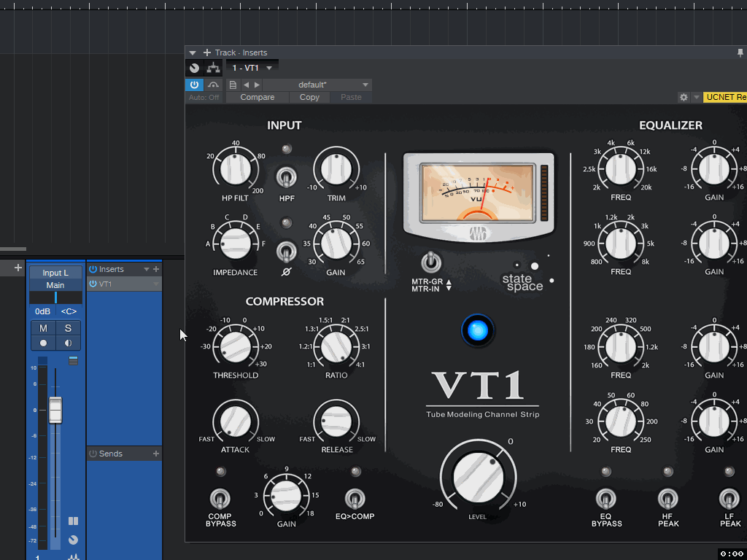
Task: Click the IMPEDANCE selector knob
Action: (236, 244)
